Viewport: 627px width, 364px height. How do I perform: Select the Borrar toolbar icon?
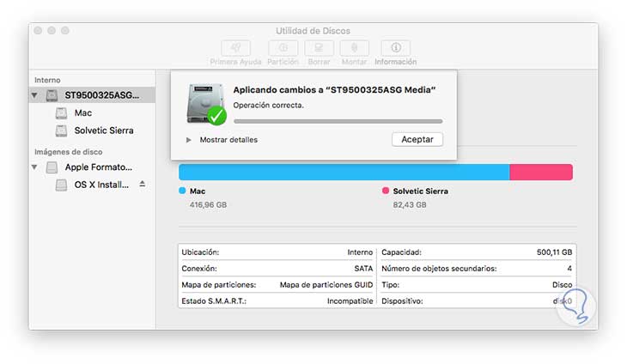click(320, 48)
